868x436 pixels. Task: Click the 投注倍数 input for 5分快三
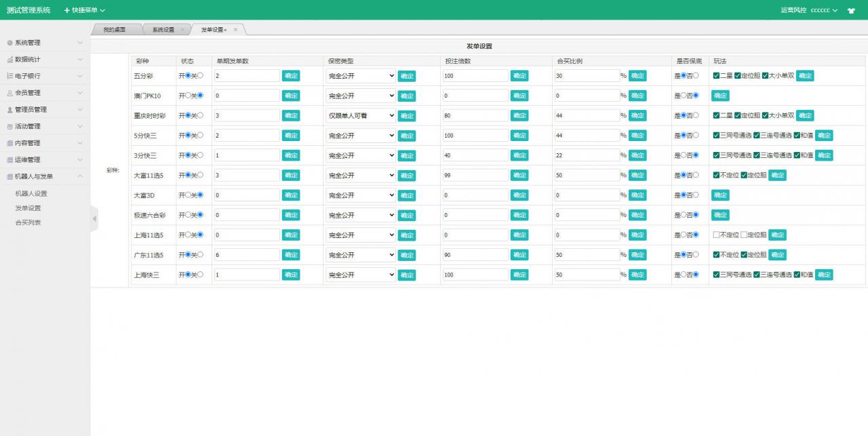475,136
